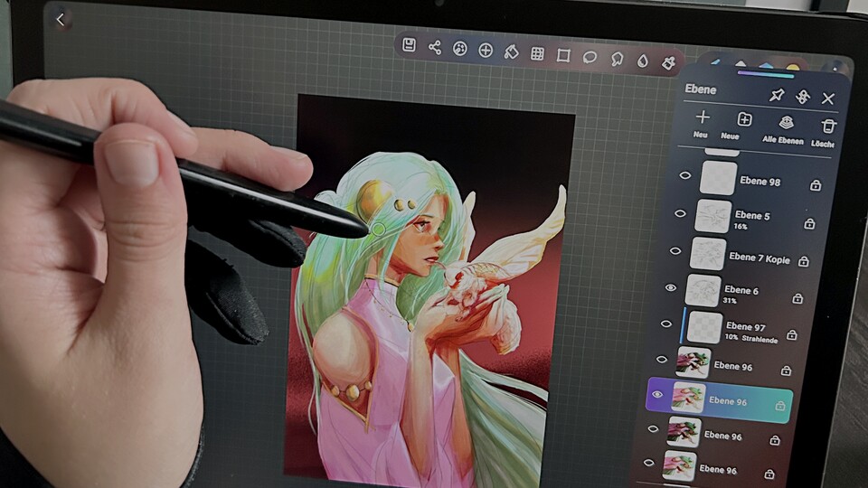Image resolution: width=868 pixels, height=488 pixels.
Task: Select the Ebene 6 layer thumbnail
Action: point(703,290)
